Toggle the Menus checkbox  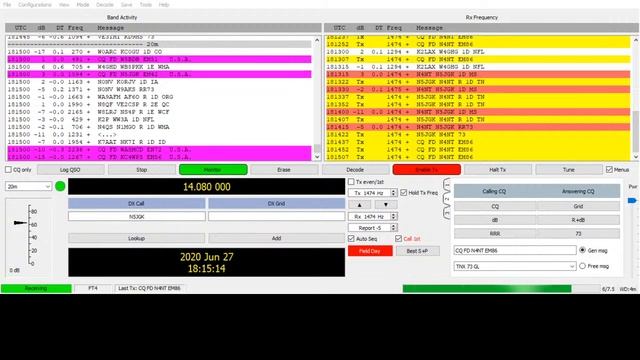click(x=609, y=169)
